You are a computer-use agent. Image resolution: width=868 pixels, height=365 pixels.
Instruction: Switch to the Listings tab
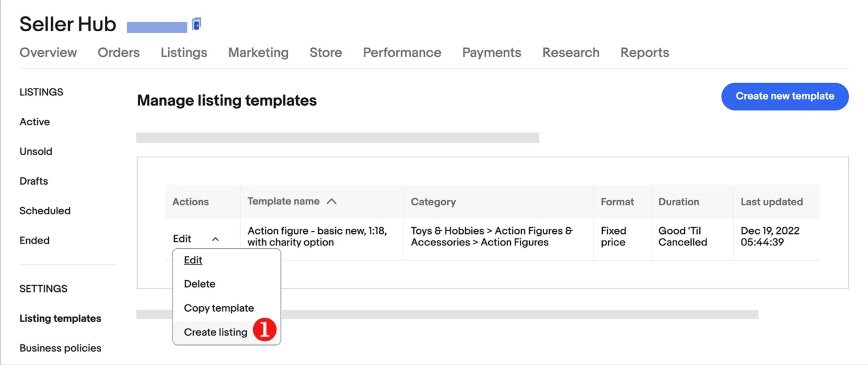point(184,53)
